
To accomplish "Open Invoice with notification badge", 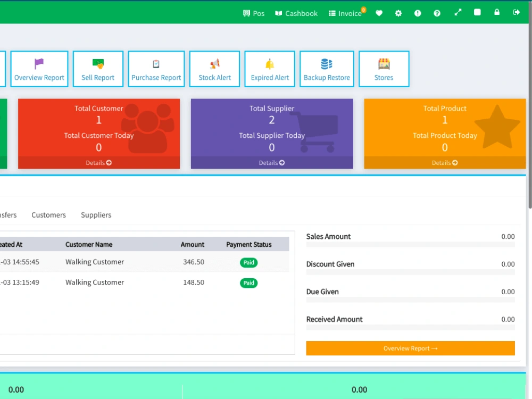I will [x=346, y=13].
